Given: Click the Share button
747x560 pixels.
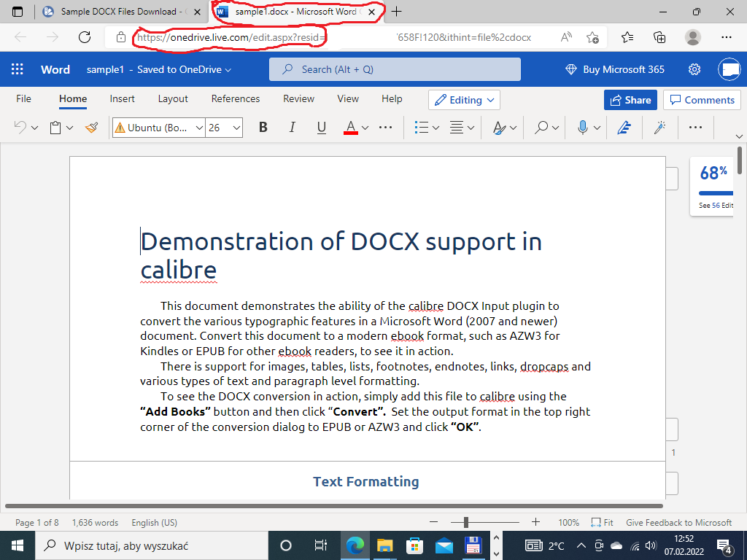Looking at the screenshot, I should (x=630, y=100).
